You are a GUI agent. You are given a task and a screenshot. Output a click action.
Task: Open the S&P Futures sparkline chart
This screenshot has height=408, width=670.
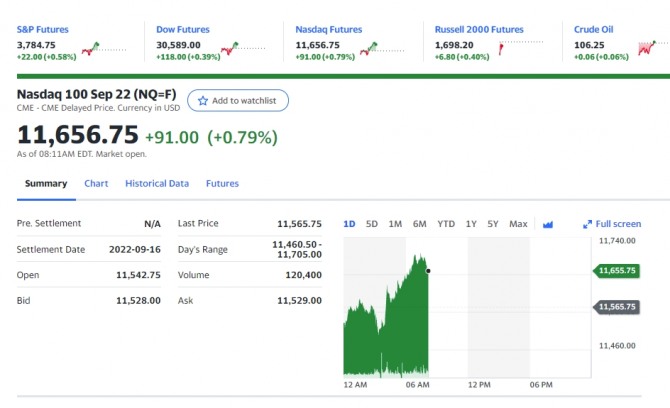(x=108, y=47)
